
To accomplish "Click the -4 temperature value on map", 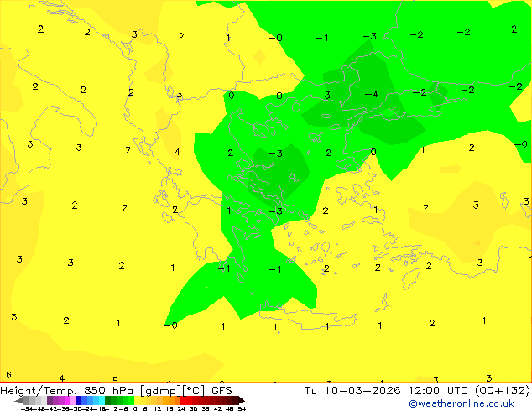I will (x=372, y=94).
